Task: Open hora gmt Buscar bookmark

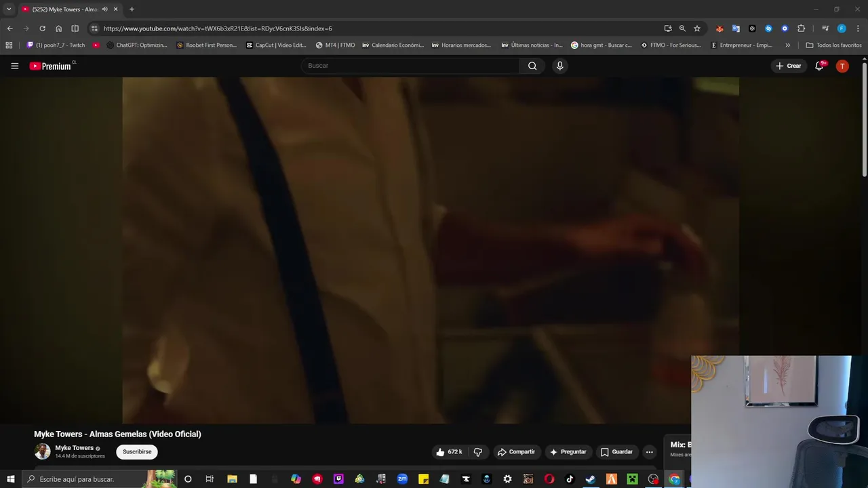Action: [x=601, y=45]
